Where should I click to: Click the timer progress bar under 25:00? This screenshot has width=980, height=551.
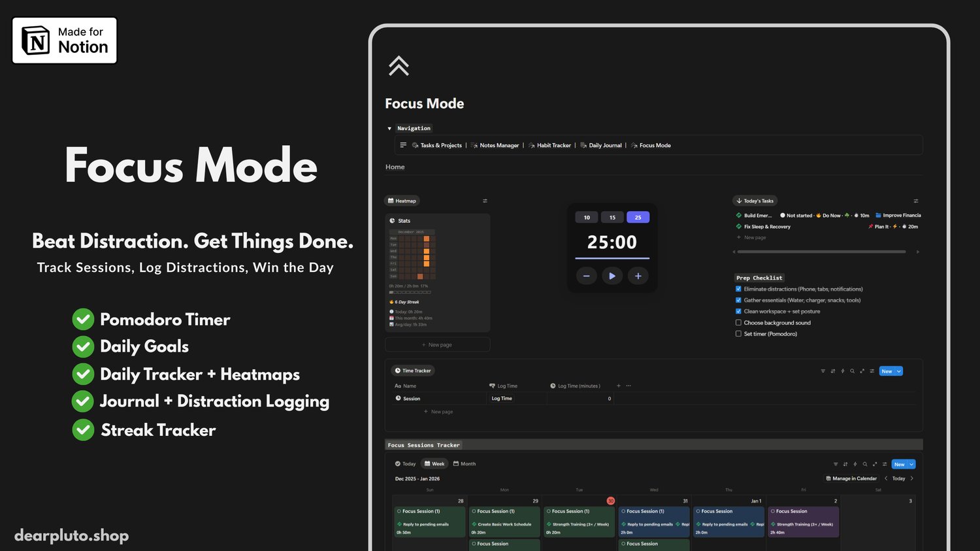[x=612, y=259]
